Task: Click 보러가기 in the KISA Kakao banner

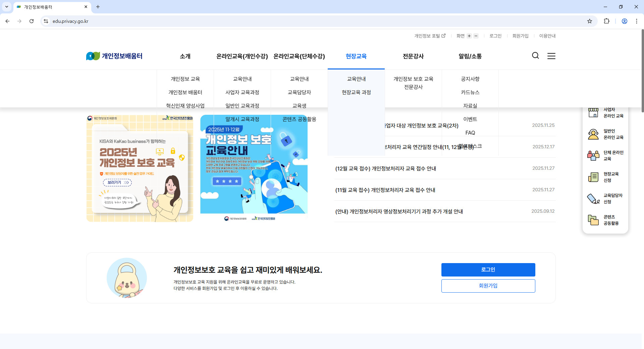Action: tap(117, 183)
